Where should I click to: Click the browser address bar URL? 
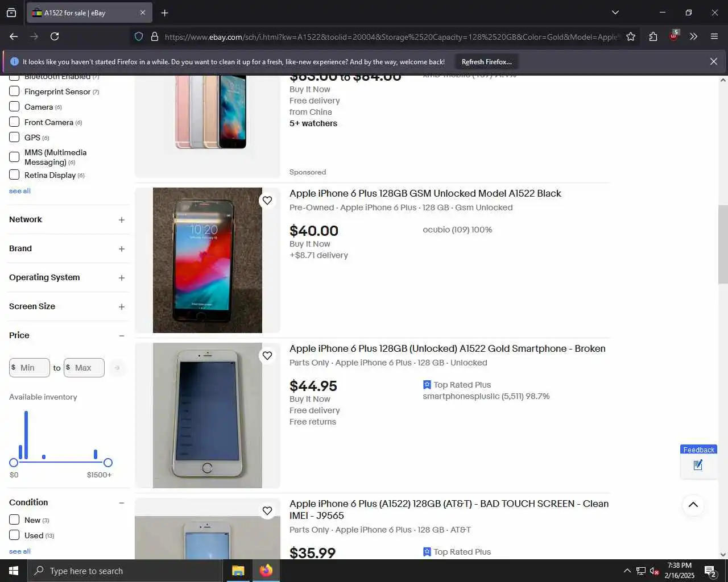(x=391, y=37)
